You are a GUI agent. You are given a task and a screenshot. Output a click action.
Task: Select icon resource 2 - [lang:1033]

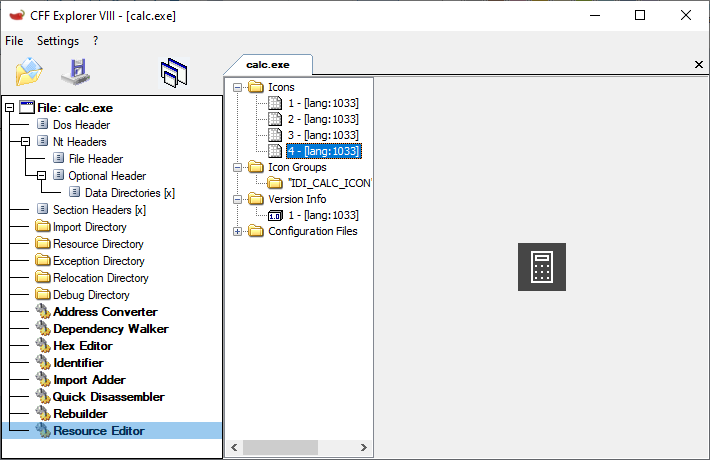323,119
